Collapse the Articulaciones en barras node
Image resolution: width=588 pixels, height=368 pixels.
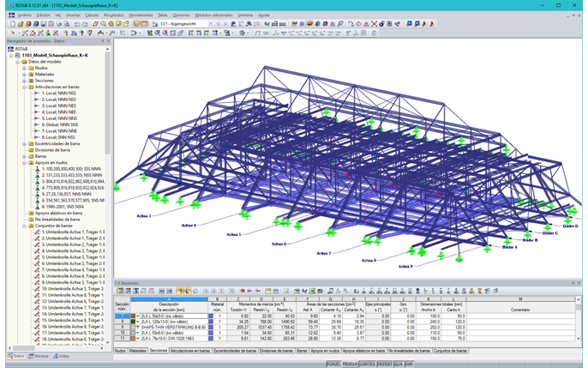tap(24, 87)
